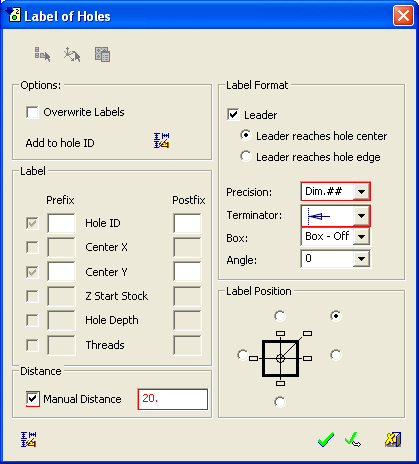Confirm with the green checkmark OK icon
Screen dimensions: 419x464
point(326,439)
